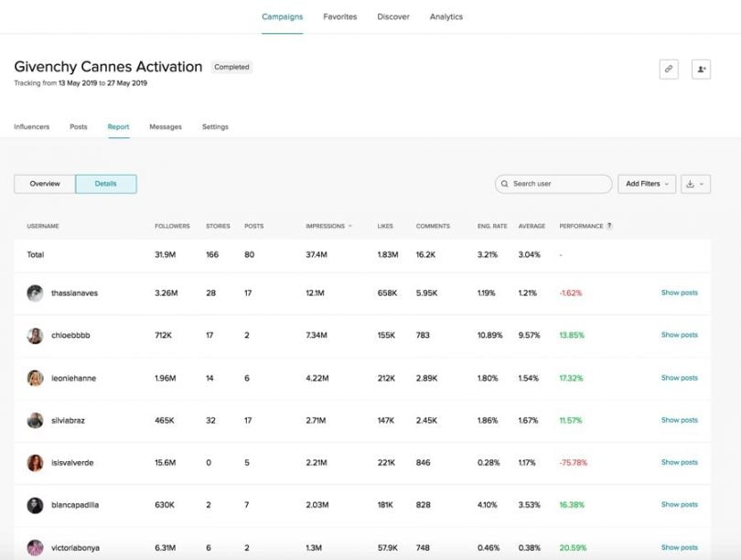
Task: Click leoniehanne's 17.32% performance value
Action: tap(572, 378)
